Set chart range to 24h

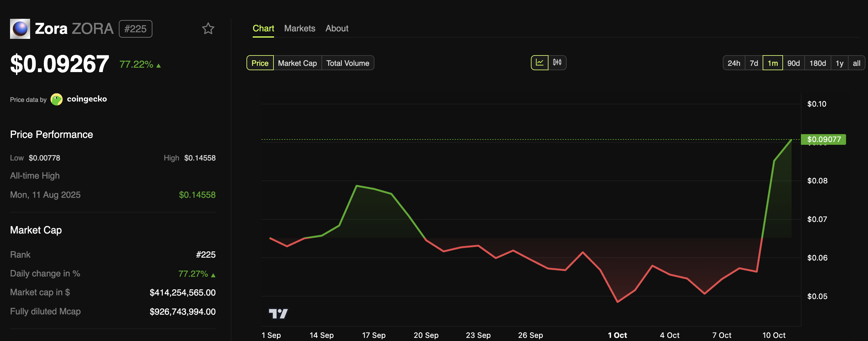point(733,63)
